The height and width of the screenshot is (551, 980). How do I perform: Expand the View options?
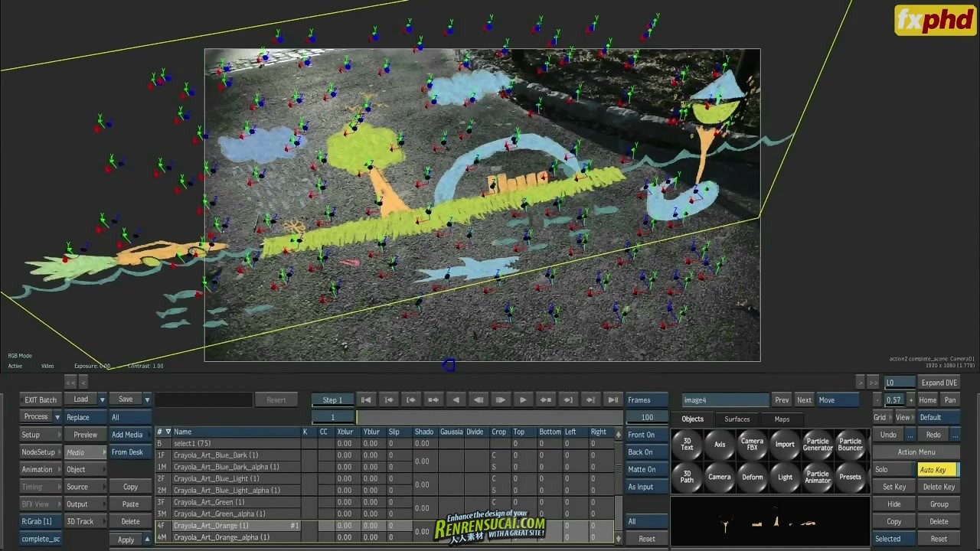[906, 417]
